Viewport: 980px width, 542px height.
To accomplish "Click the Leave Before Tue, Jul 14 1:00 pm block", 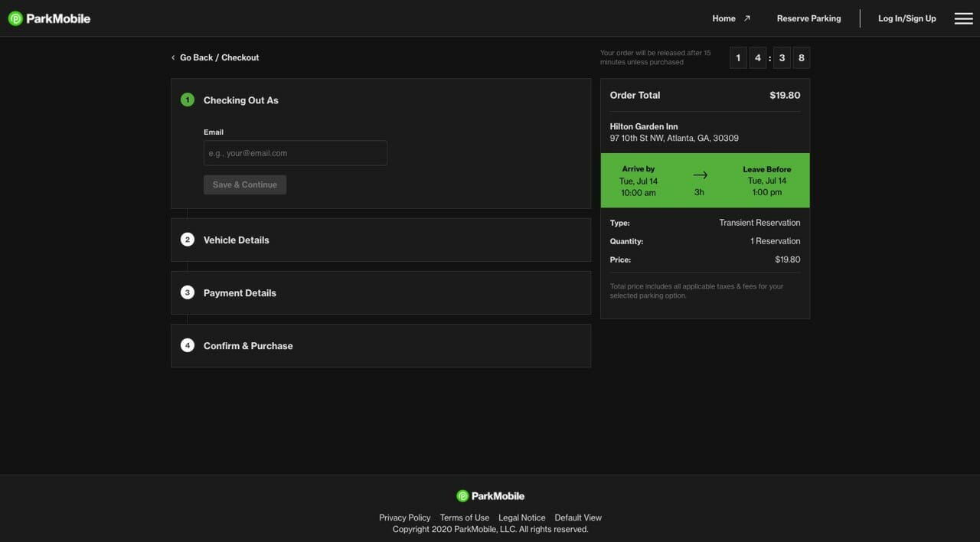I will coord(766,181).
